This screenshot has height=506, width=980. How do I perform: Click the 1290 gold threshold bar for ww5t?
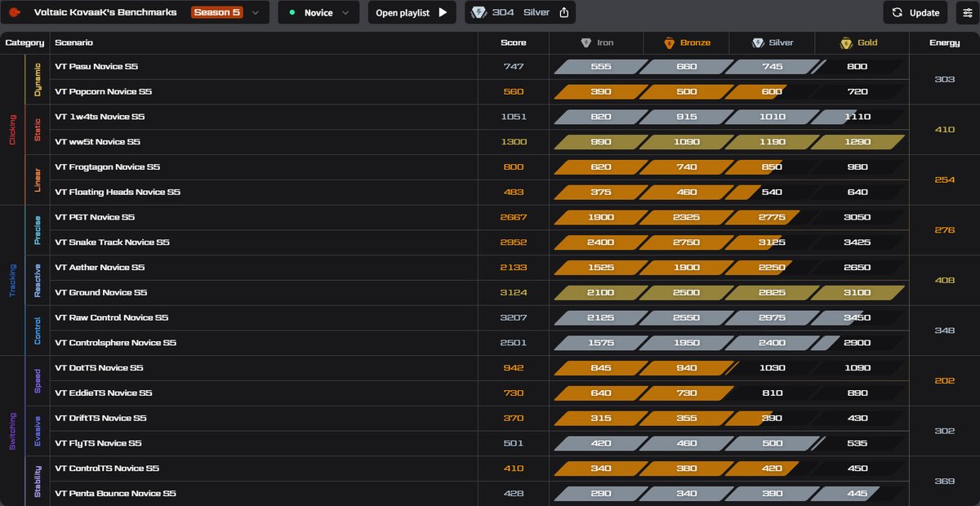pos(857,142)
